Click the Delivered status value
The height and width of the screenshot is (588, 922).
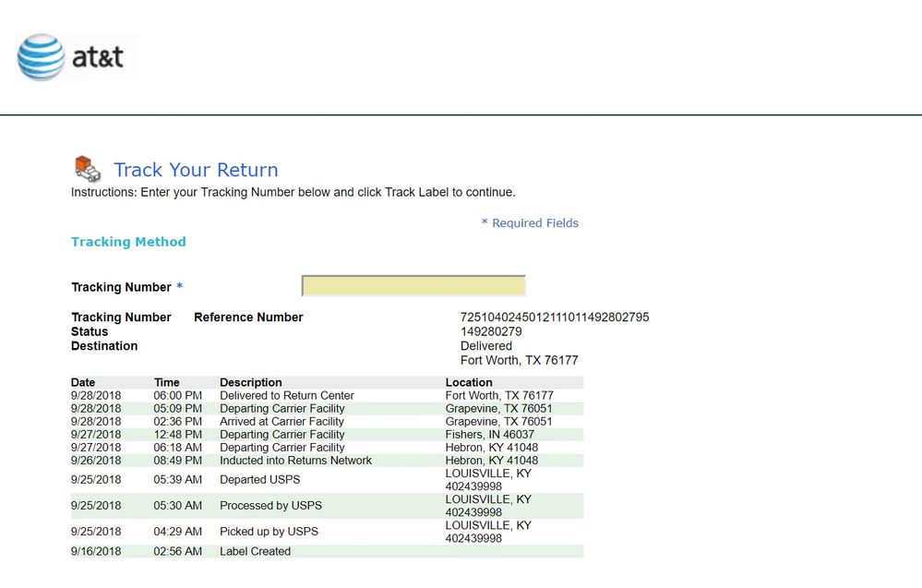coord(486,346)
